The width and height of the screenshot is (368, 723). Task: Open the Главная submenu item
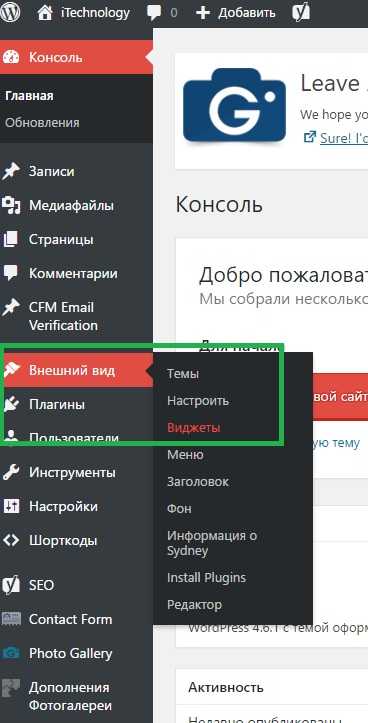click(30, 96)
